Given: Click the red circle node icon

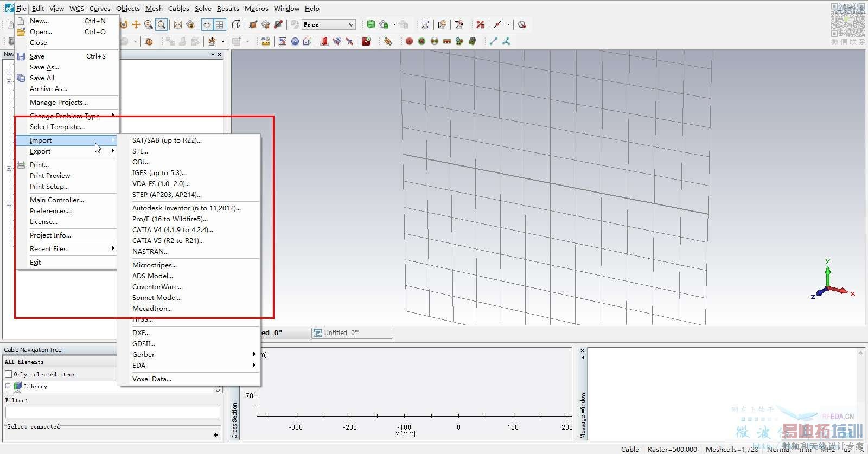Looking at the screenshot, I should pyautogui.click(x=409, y=41).
